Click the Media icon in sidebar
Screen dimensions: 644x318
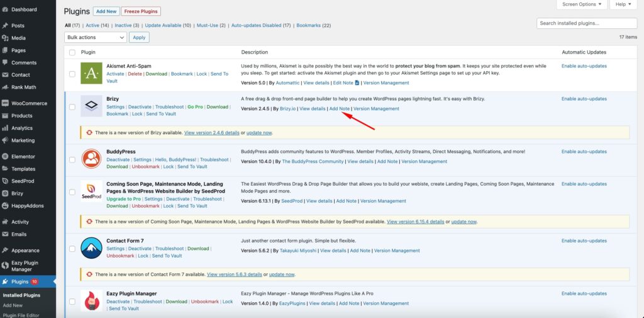5,38
